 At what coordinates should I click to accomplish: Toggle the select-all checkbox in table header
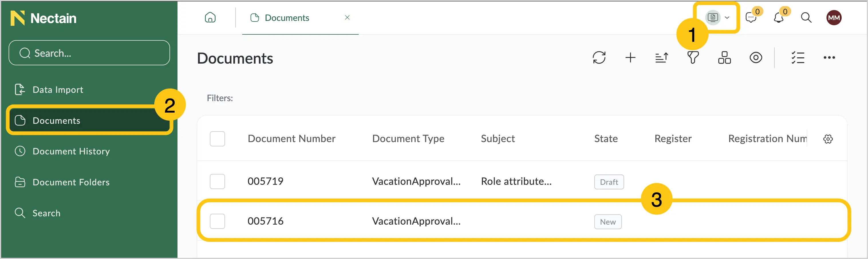coord(217,139)
